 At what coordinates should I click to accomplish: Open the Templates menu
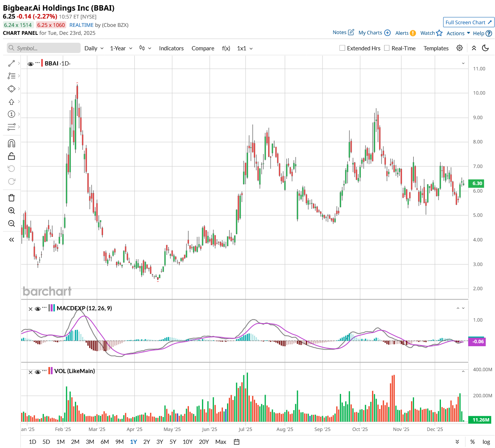(436, 48)
